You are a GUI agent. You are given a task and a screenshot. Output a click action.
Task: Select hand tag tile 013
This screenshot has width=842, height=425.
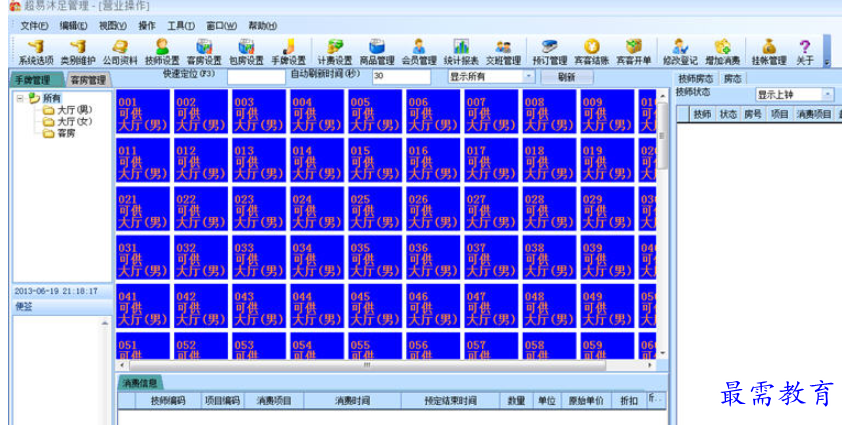click(x=259, y=160)
